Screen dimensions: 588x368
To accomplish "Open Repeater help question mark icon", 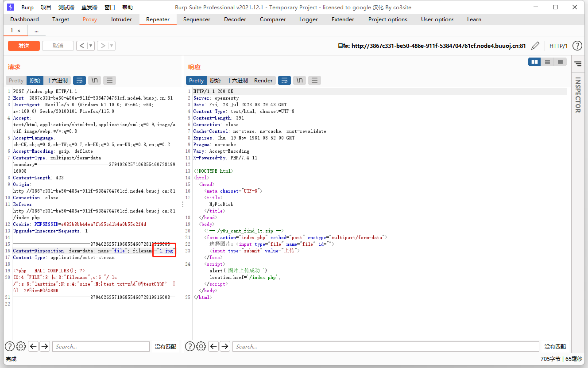I will click(577, 46).
